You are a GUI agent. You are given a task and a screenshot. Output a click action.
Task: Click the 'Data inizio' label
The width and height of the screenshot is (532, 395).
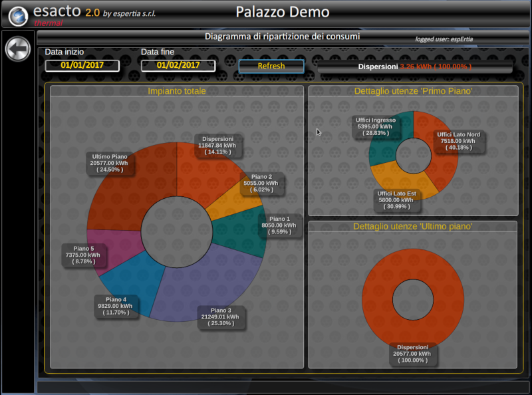tap(65, 52)
